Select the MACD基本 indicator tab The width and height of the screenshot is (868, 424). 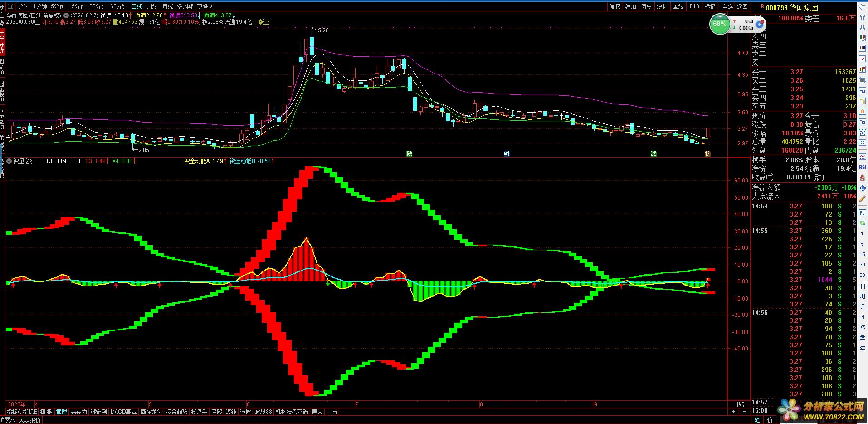123,412
